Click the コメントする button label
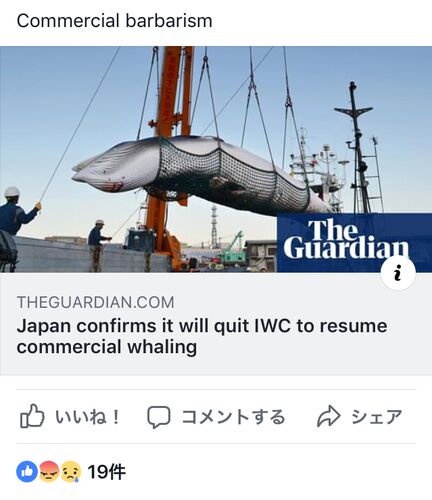 [x=233, y=417]
